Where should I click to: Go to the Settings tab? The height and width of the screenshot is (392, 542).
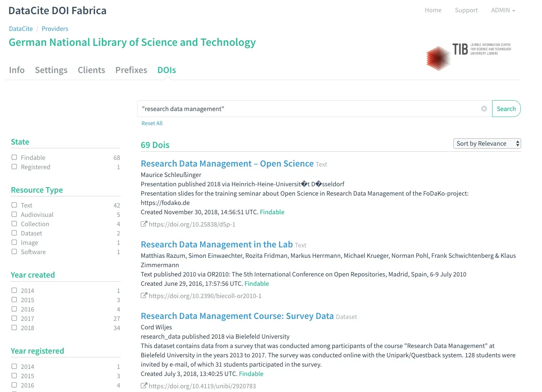click(51, 70)
